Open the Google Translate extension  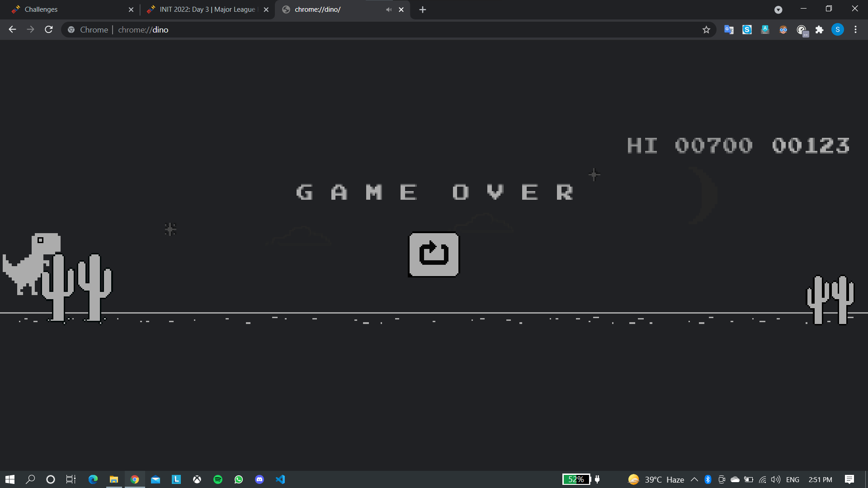pos(729,30)
